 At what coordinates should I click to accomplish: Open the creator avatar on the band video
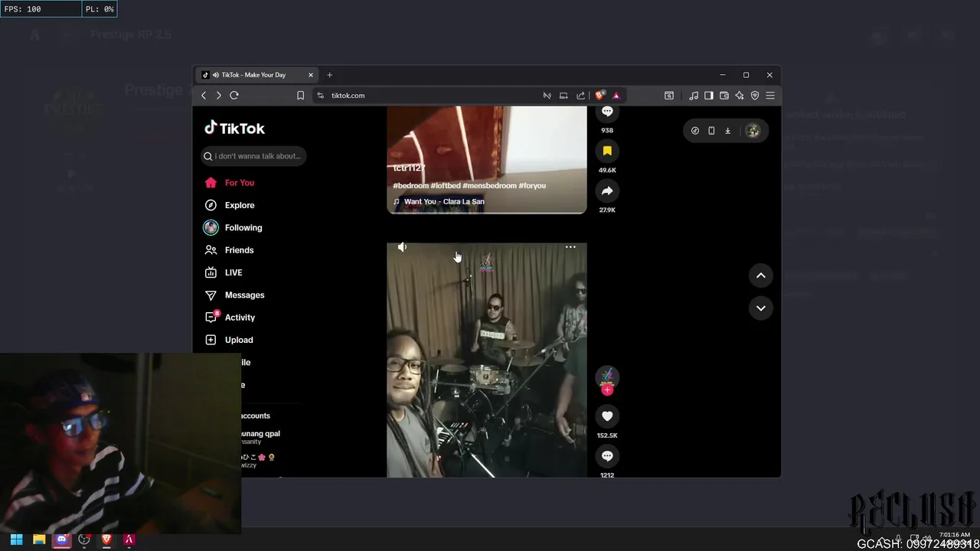[607, 376]
